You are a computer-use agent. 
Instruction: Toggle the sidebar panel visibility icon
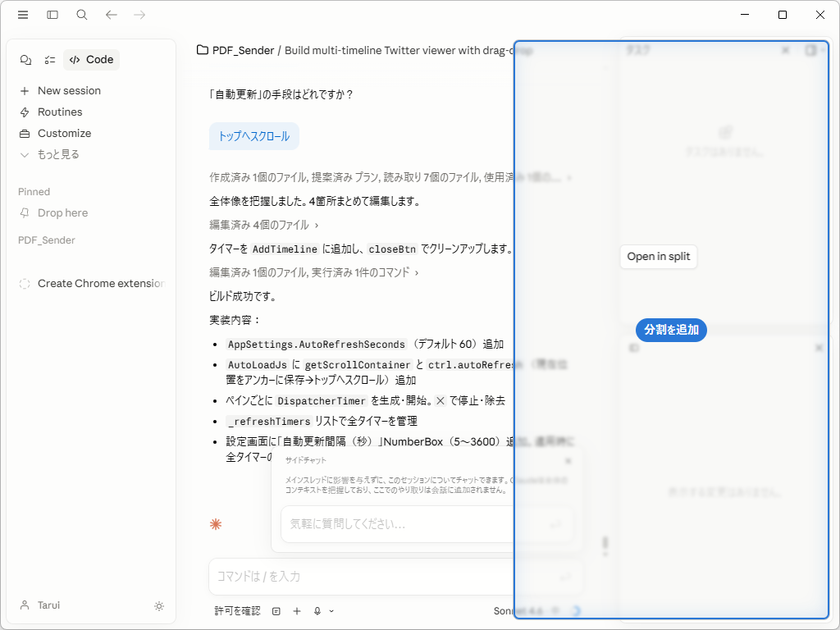click(52, 15)
